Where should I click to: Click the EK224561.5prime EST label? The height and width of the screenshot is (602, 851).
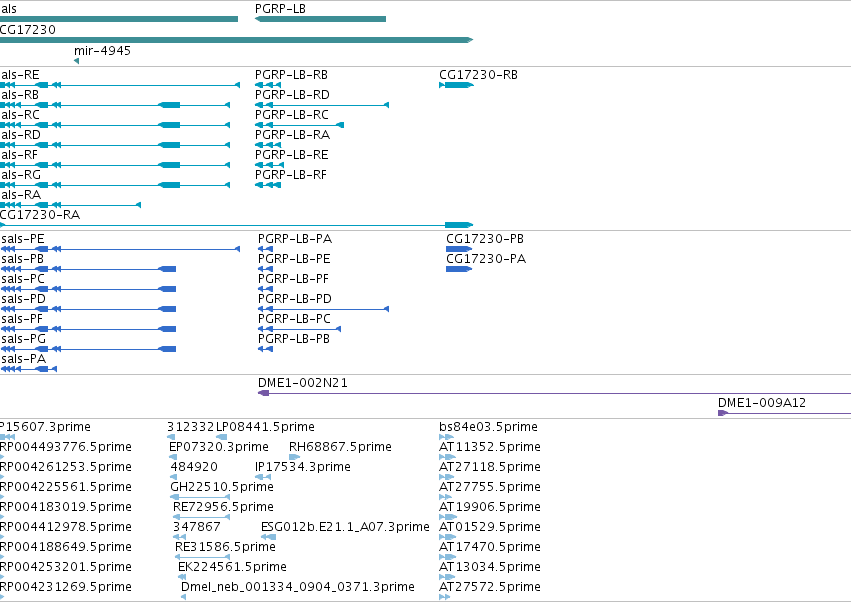(x=232, y=567)
